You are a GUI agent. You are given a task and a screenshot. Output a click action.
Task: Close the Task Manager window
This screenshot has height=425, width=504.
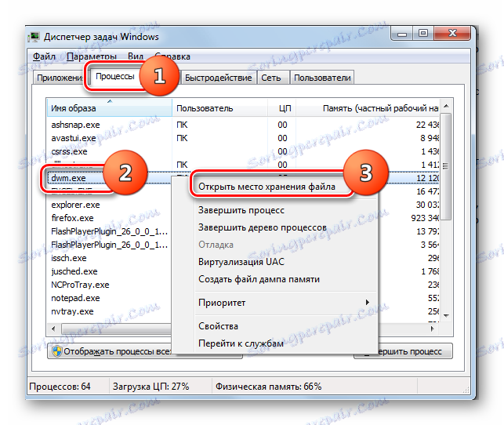coord(452,33)
